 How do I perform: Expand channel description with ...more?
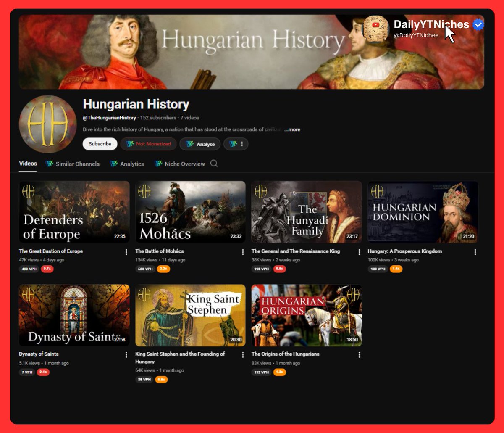(x=292, y=129)
